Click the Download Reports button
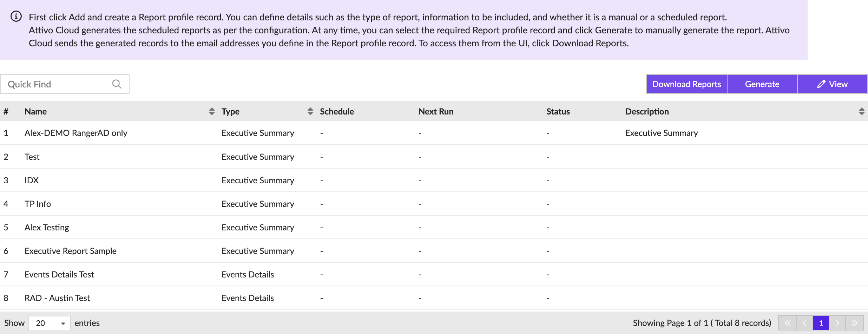Viewport: 868px width, 334px height. [x=686, y=84]
